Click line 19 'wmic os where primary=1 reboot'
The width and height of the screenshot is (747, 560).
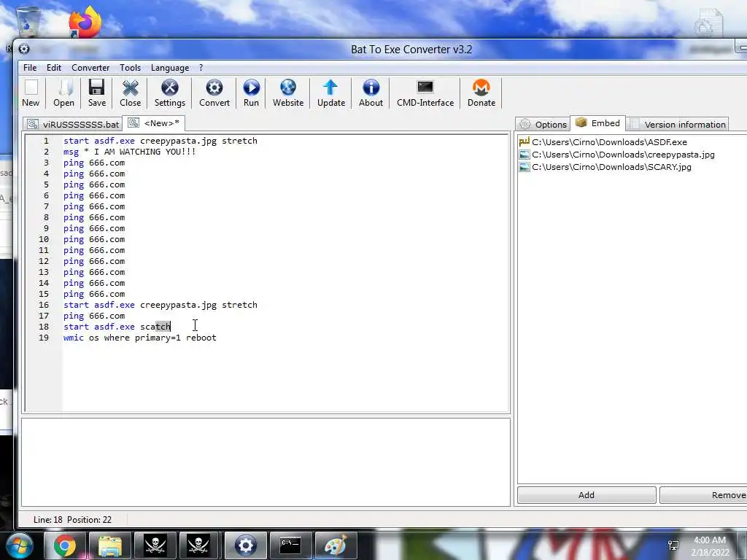tap(139, 338)
